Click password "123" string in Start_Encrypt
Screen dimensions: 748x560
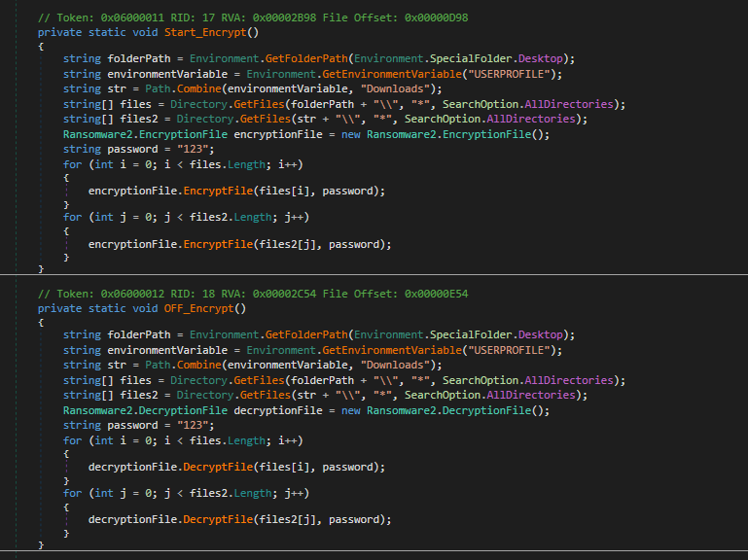193,150
